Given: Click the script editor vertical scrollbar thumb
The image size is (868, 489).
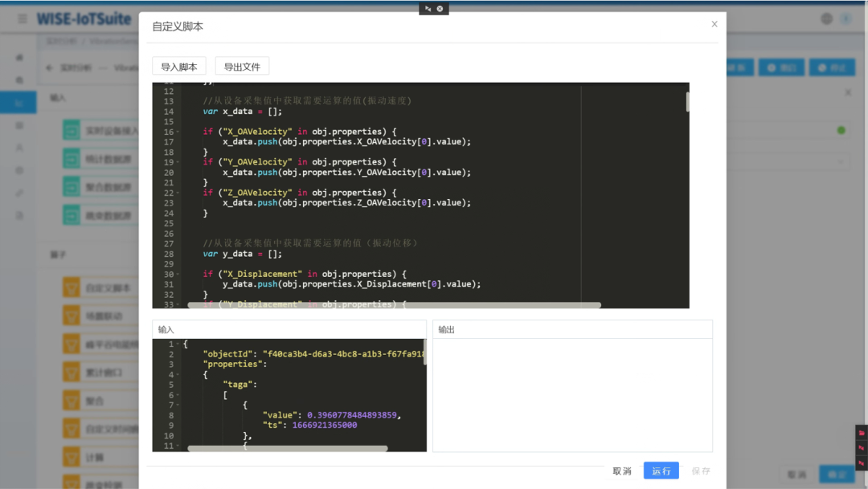Looking at the screenshot, I should pos(687,101).
